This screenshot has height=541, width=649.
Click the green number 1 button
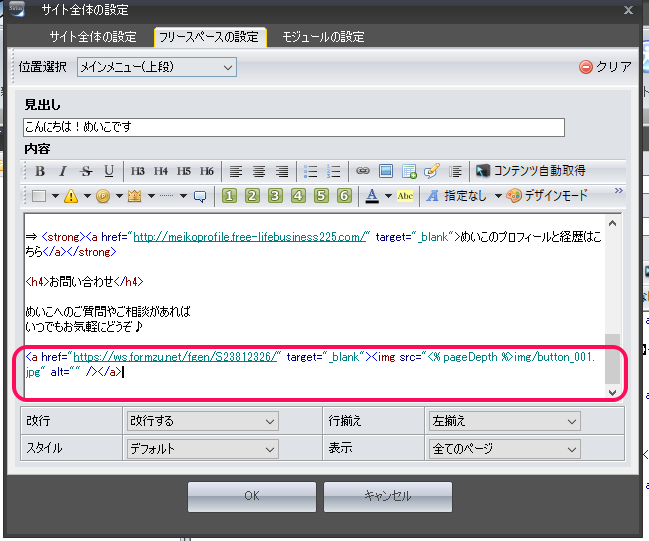click(228, 196)
